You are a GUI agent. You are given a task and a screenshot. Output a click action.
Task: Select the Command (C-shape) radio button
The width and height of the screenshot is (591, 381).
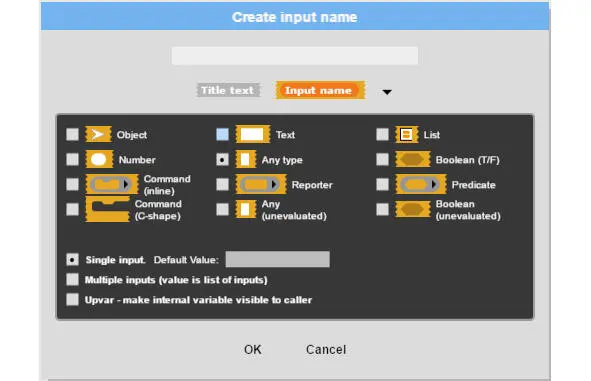[x=72, y=209]
